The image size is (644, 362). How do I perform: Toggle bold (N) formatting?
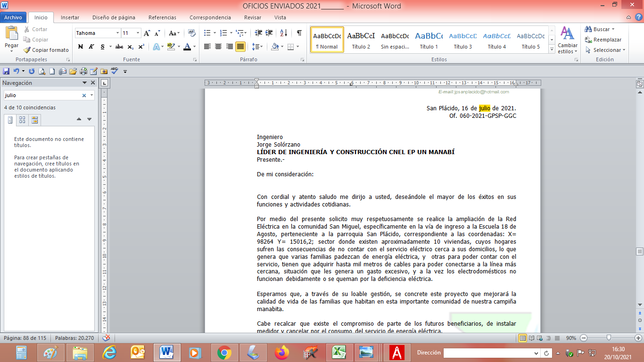[81, 47]
